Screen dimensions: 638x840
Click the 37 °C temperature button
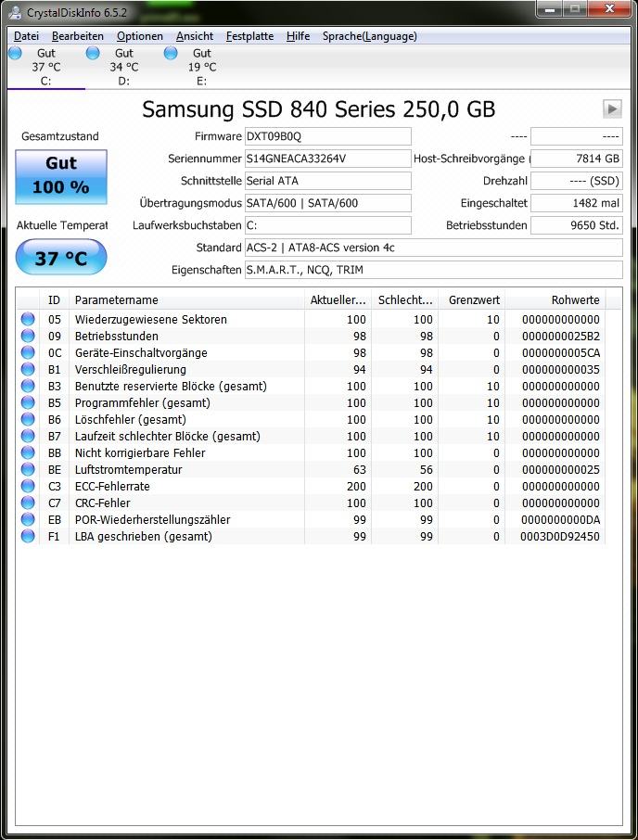point(61,258)
